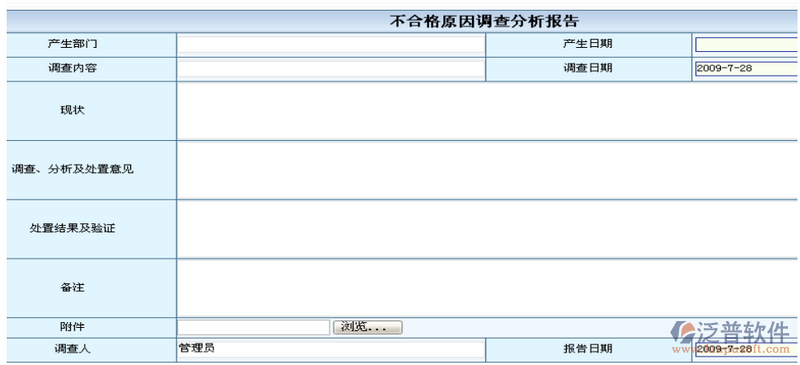800x365 pixels.
Task: Click the 调查人 field containing 管理员
Action: tap(331, 349)
